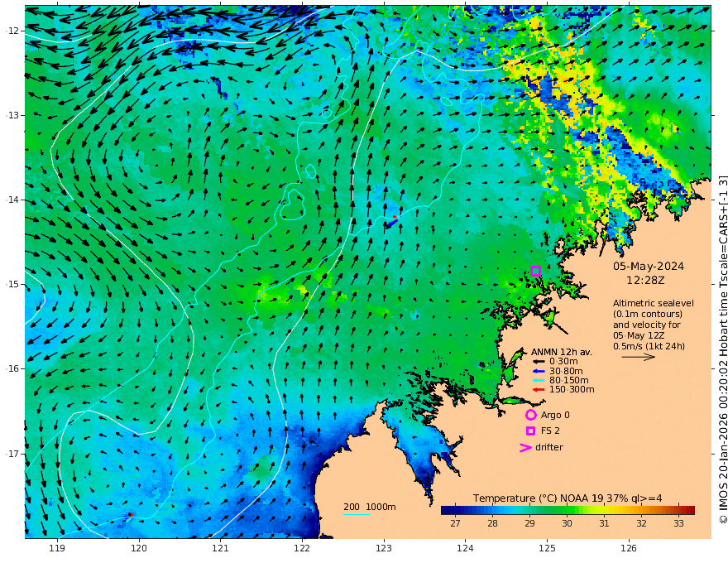Click the '200 1000m' depth contour label
This screenshot has height=563, width=728.
(x=370, y=507)
